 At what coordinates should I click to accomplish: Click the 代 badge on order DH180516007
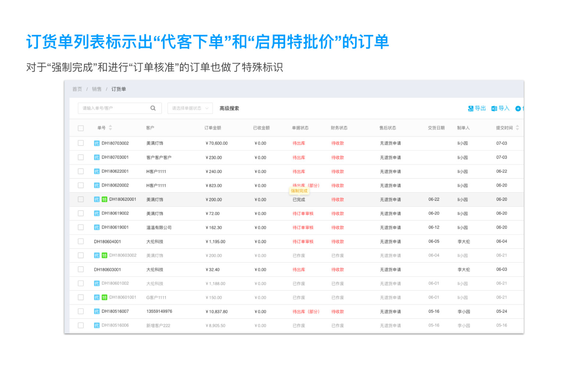coord(97,311)
